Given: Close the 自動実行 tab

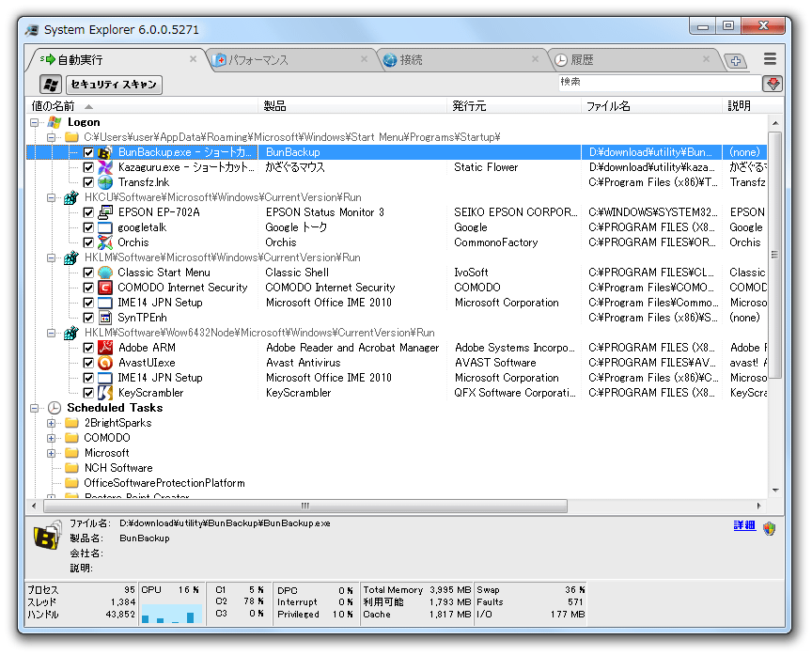Looking at the screenshot, I should (x=193, y=59).
